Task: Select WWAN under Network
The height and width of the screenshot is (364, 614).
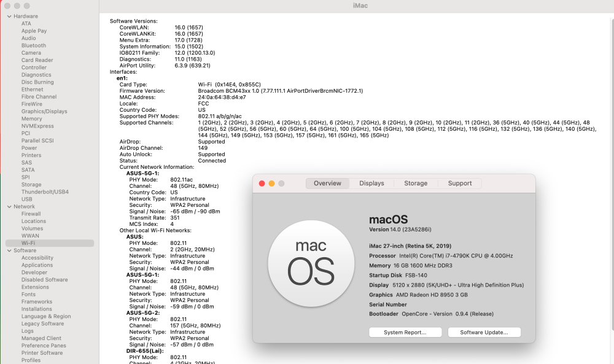Action: point(30,236)
